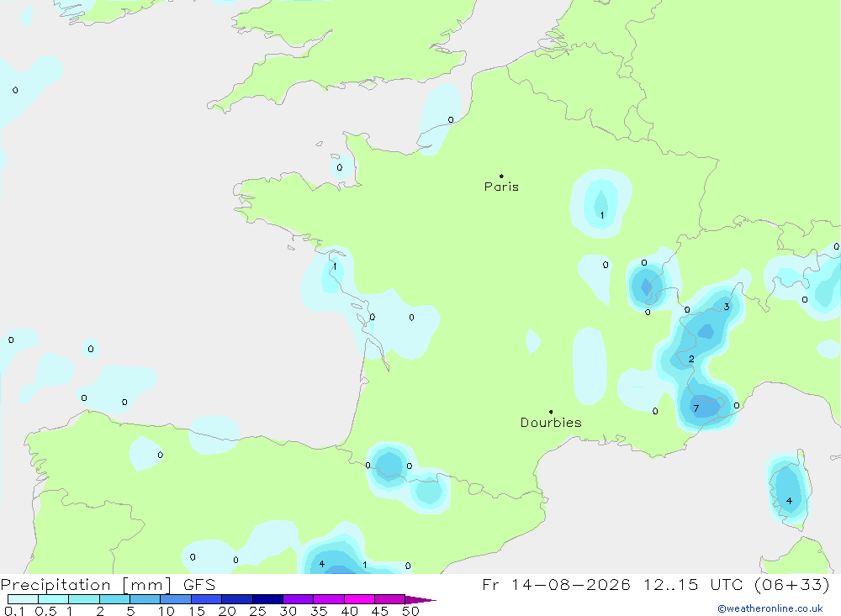Pick the 40–45 mm magenta legend swatch

[x=359, y=599]
